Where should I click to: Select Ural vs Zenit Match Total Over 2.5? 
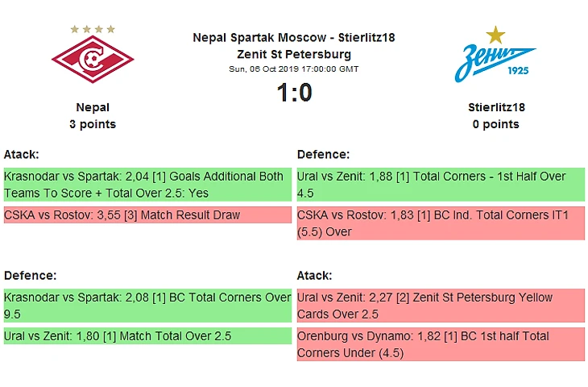coord(147,336)
